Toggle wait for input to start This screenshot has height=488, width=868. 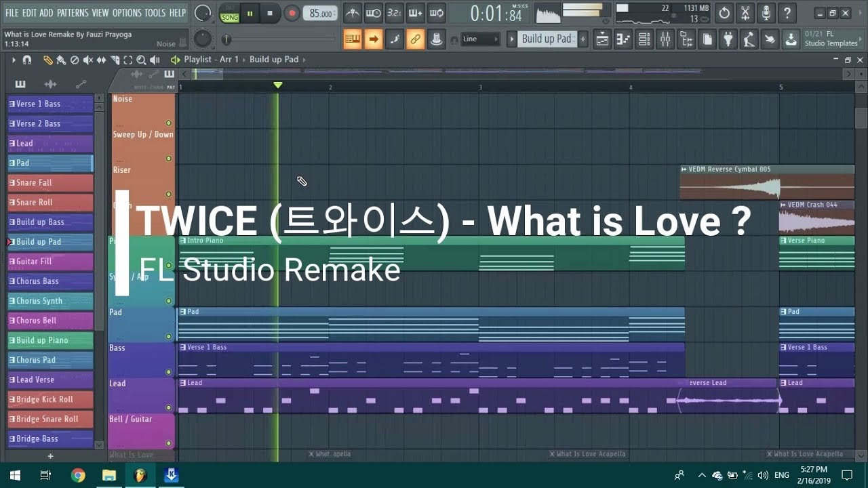pyautogui.click(x=373, y=13)
